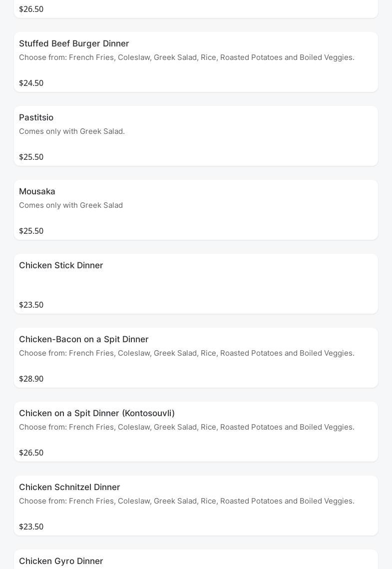Open the Pastitsio menu item

pos(36,117)
